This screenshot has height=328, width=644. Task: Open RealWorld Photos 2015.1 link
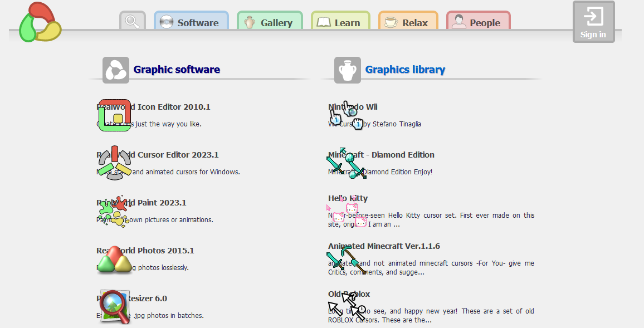[145, 251]
